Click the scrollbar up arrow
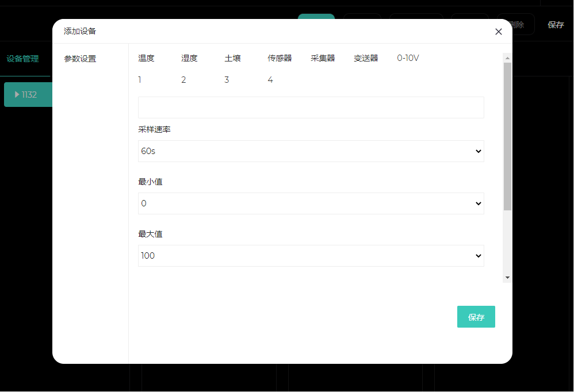Viewport: 574px width, 392px height. pyautogui.click(x=507, y=58)
